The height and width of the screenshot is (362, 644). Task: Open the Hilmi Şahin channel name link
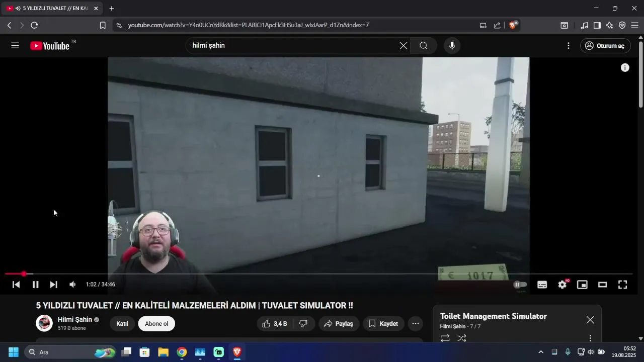pyautogui.click(x=75, y=320)
